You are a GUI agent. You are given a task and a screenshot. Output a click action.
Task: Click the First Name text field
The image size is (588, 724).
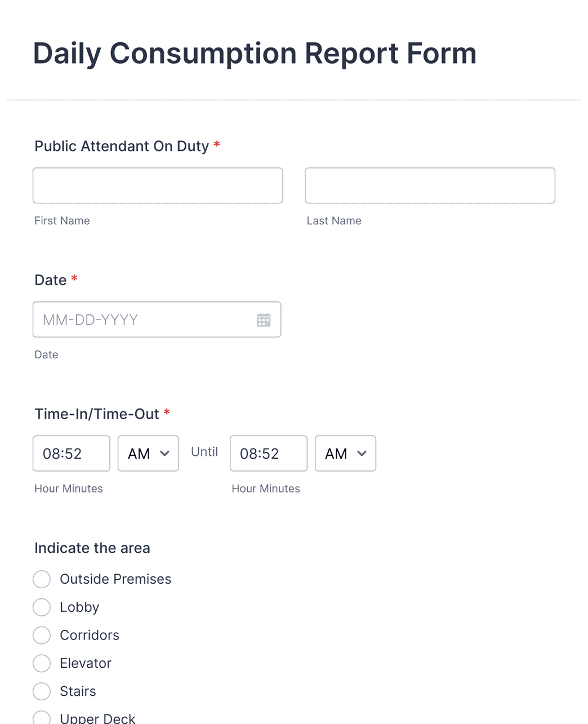click(158, 185)
